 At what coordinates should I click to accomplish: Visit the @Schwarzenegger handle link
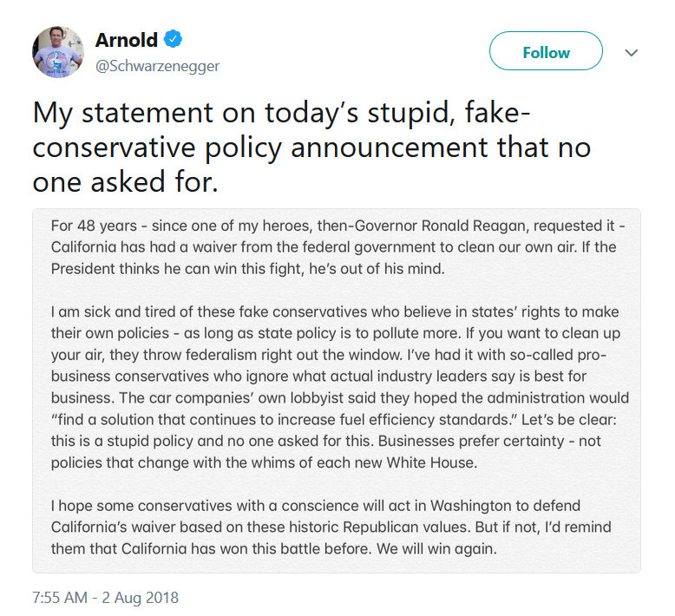(x=157, y=66)
